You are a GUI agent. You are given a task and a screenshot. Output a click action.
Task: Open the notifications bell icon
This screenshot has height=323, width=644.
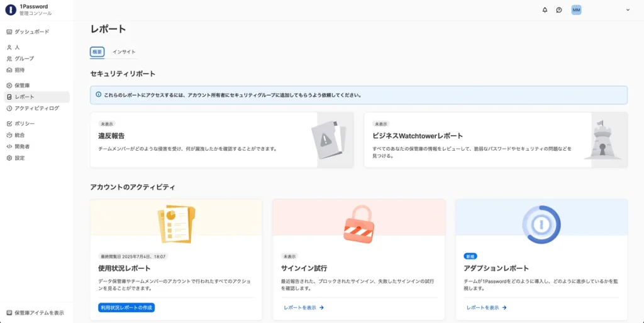[x=545, y=10]
